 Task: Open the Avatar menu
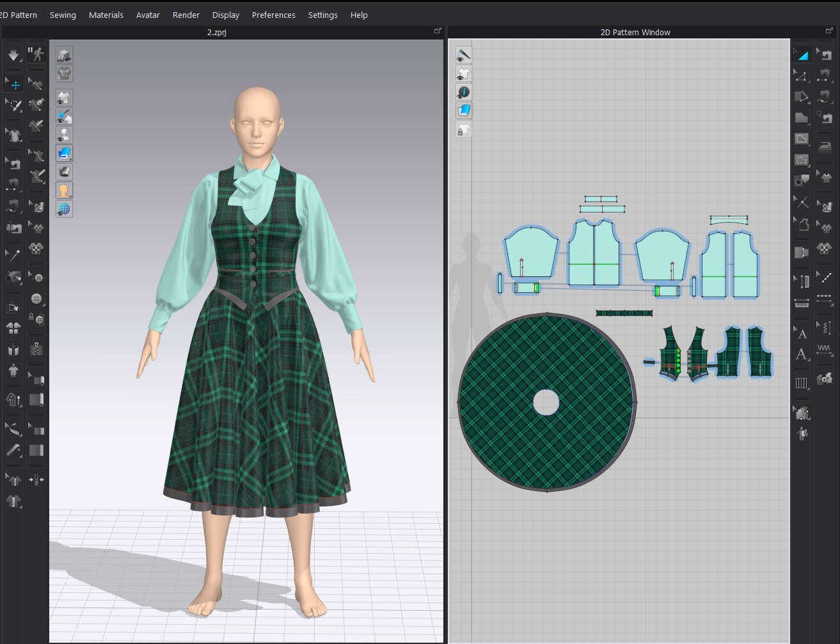(x=148, y=15)
